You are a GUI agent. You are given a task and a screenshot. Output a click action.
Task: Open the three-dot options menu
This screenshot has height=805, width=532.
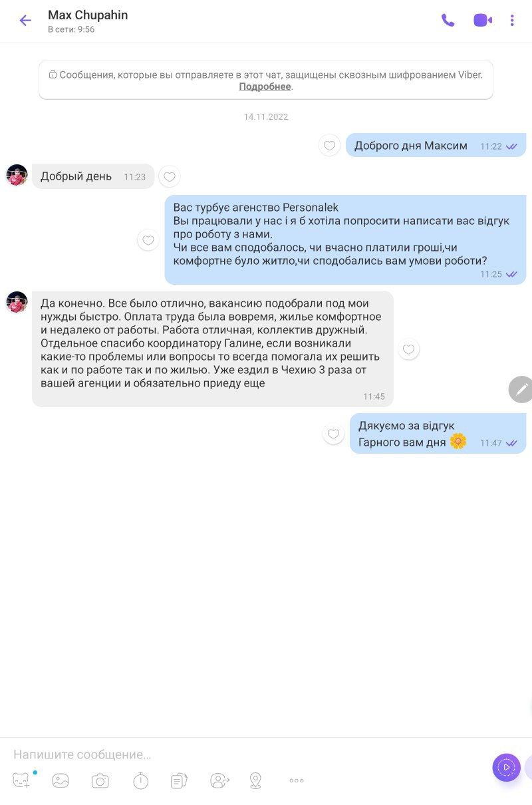[x=512, y=21]
